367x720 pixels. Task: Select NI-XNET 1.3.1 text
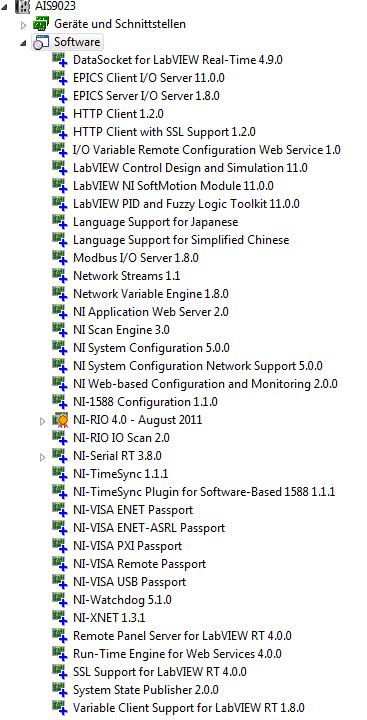tap(109, 618)
